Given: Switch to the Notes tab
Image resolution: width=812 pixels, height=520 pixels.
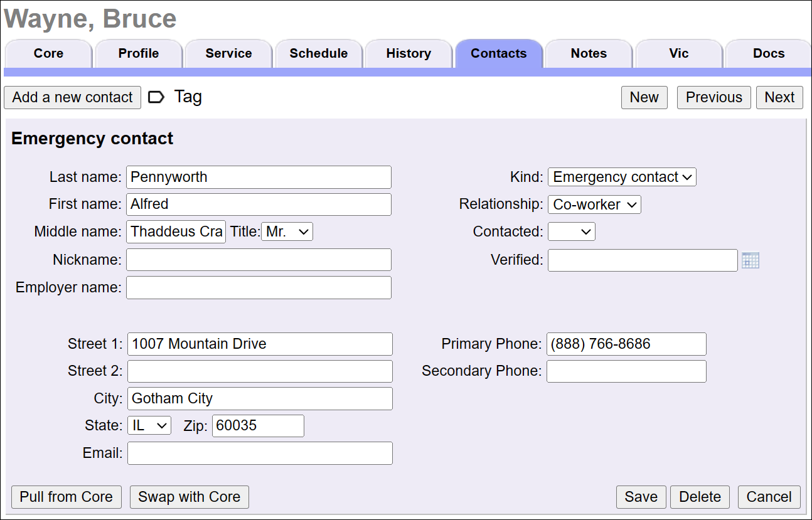Looking at the screenshot, I should 588,53.
